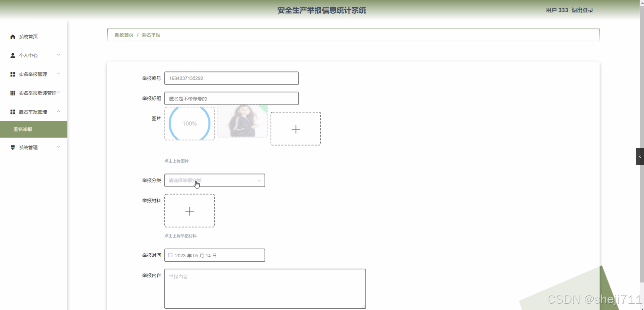This screenshot has width=644, height=310.
Task: Click the plus icon to add another 图片
Action: tap(296, 128)
